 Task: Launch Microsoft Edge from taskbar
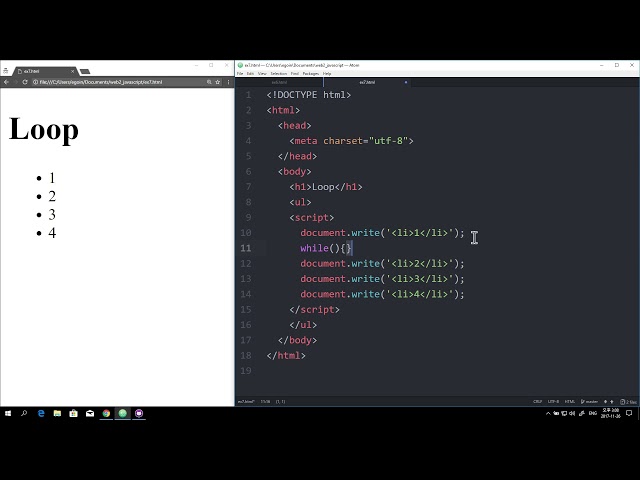[41, 413]
